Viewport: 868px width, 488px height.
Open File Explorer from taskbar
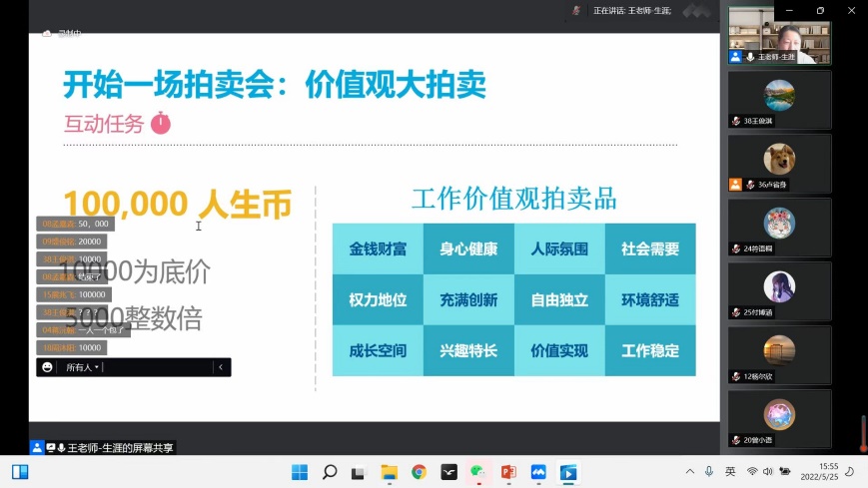(389, 472)
